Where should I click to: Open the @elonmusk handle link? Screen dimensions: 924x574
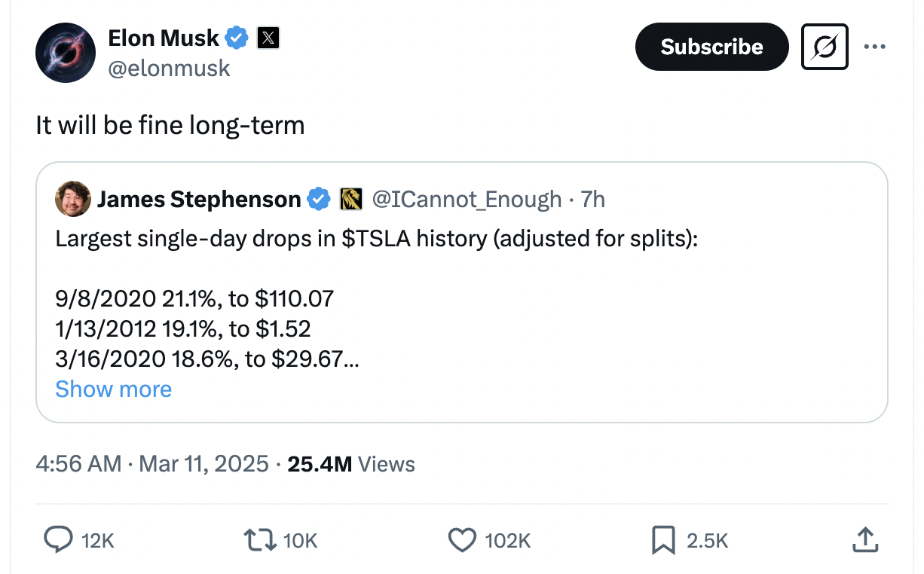[170, 69]
